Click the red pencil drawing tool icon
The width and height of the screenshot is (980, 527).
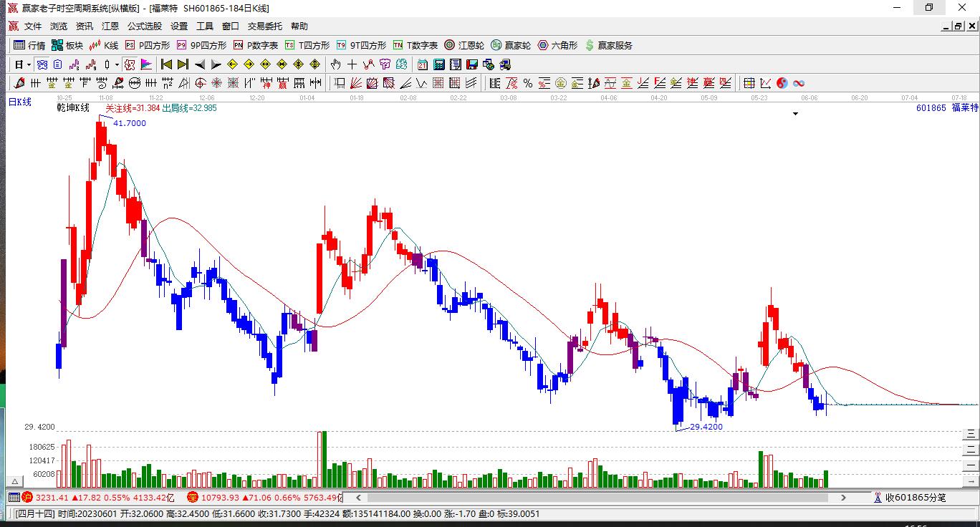[19, 83]
